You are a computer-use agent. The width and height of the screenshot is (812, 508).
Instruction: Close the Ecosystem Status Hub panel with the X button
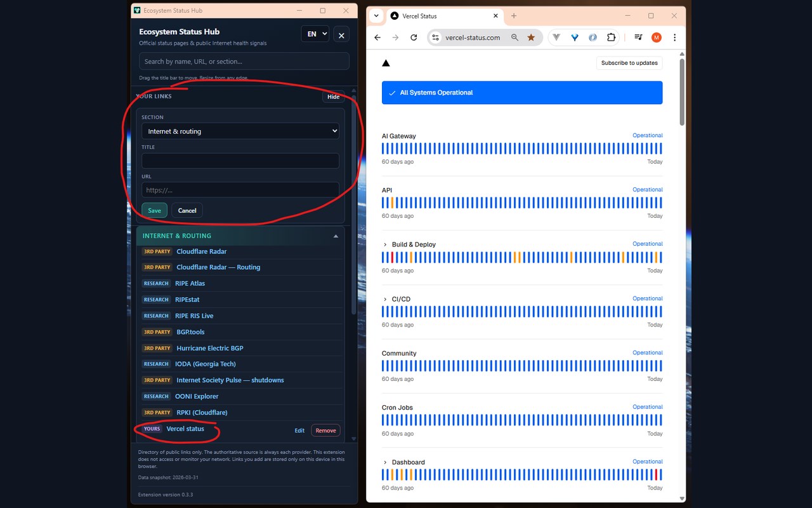(x=341, y=35)
